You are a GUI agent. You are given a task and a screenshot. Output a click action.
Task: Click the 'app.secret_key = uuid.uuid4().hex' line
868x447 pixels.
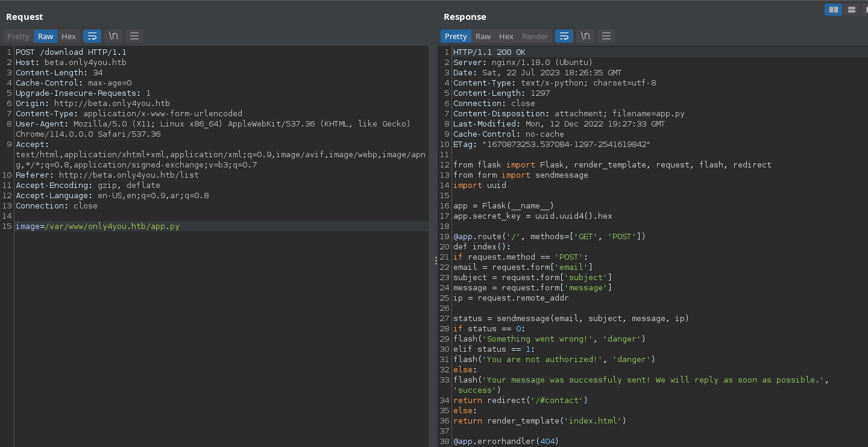(533, 216)
